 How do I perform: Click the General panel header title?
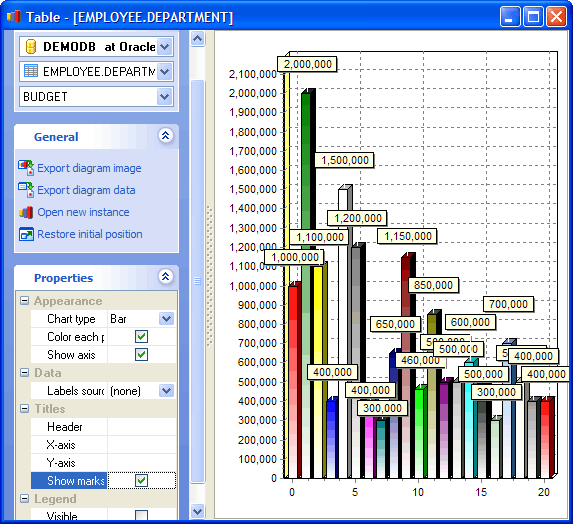coord(56,137)
